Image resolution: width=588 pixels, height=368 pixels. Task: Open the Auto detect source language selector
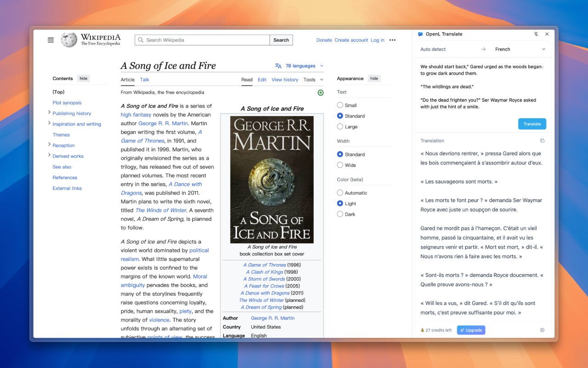pyautogui.click(x=433, y=49)
